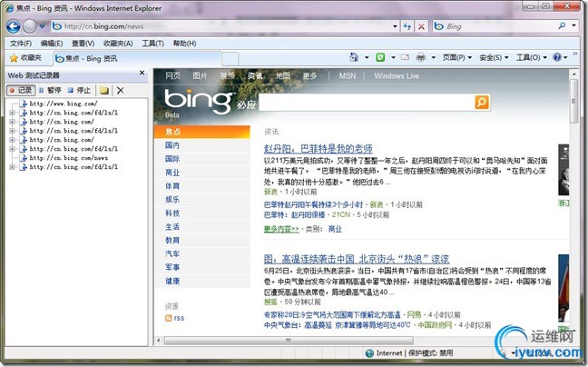Open the address bar history dropdown arrow

(395, 26)
